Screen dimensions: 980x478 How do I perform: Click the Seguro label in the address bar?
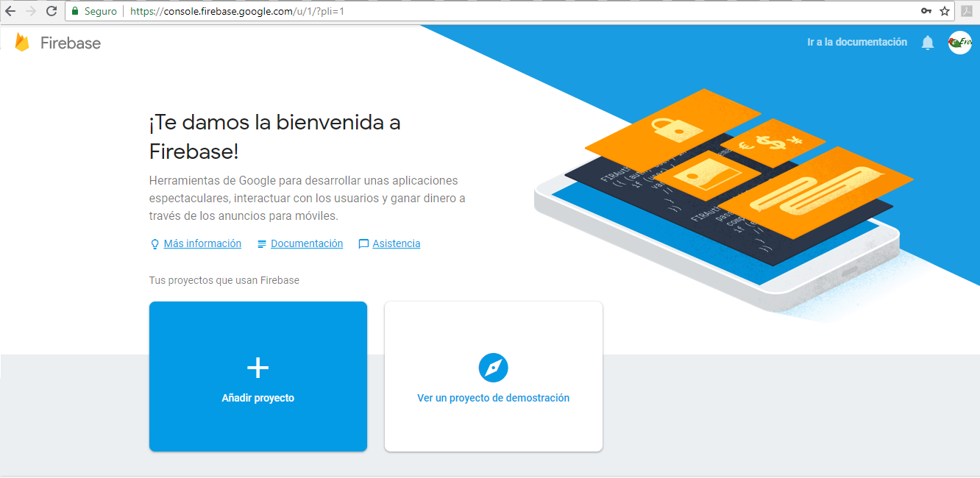[x=101, y=11]
